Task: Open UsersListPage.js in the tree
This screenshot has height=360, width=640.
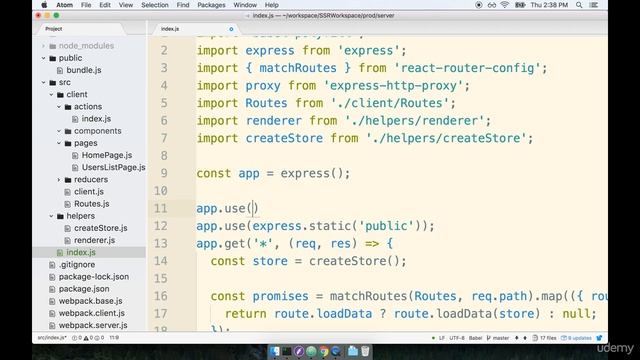Action: [113, 167]
